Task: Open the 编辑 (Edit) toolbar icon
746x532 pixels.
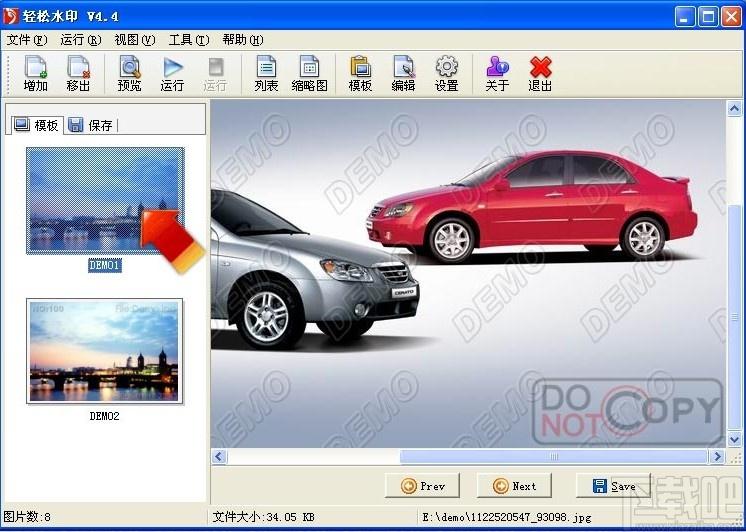Action: click(403, 73)
